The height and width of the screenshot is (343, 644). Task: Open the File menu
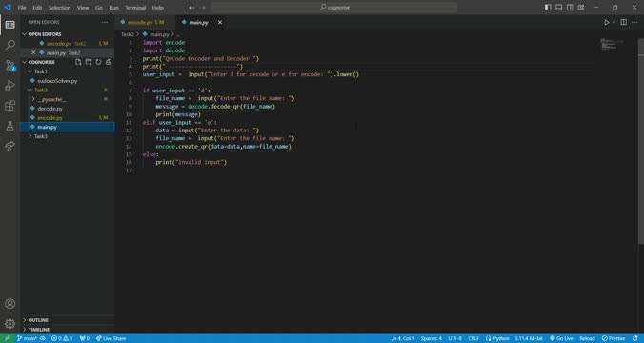[x=22, y=8]
